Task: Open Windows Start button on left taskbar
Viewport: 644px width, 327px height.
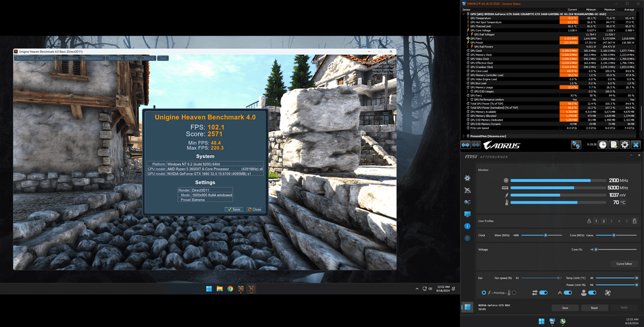Action: click(209, 289)
